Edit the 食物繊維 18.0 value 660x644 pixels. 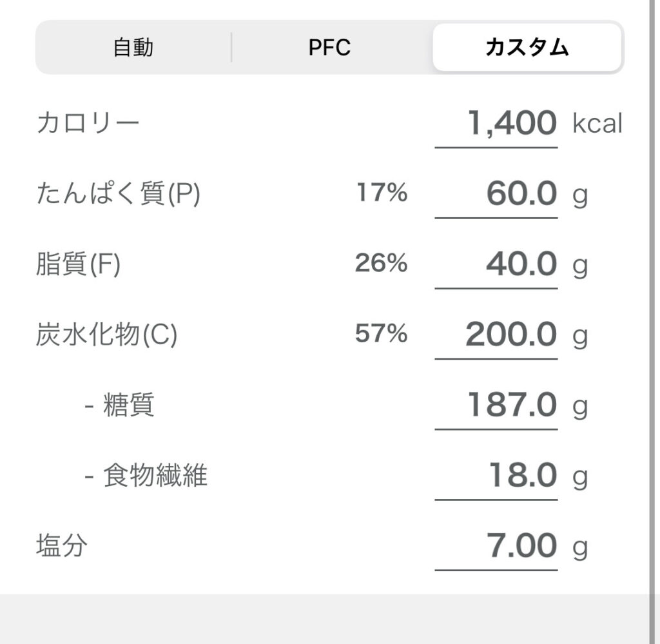(x=496, y=476)
